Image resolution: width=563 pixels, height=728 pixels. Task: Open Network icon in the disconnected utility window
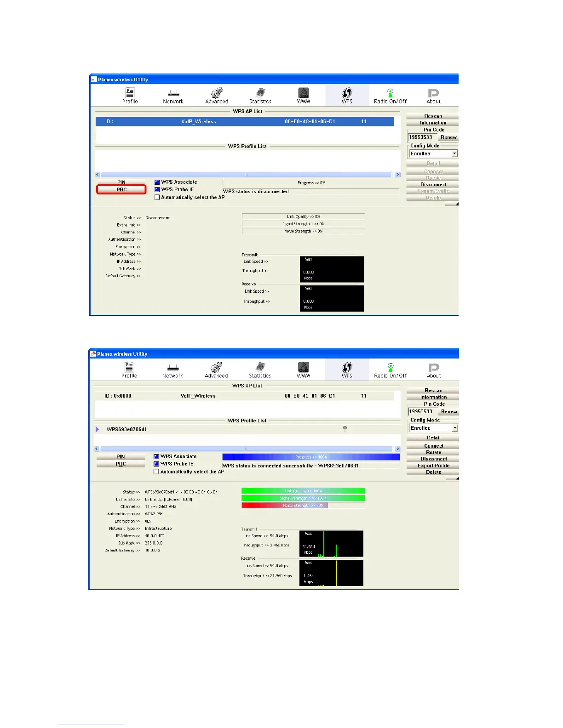173,96
